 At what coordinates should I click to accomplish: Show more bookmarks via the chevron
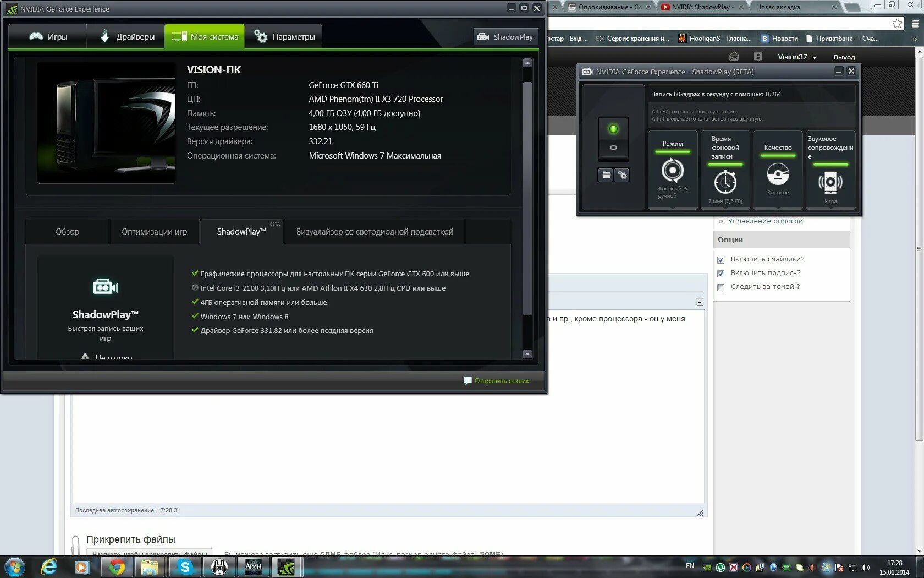pos(915,39)
